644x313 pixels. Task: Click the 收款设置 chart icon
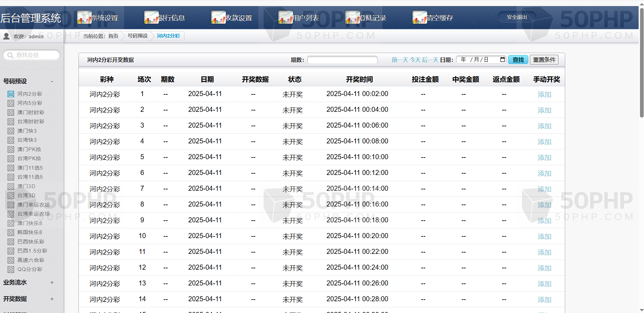(x=218, y=17)
